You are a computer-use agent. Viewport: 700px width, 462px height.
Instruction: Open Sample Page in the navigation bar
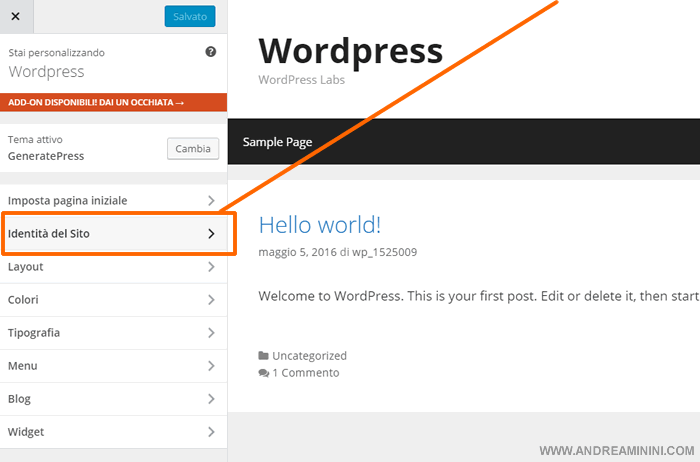click(277, 142)
